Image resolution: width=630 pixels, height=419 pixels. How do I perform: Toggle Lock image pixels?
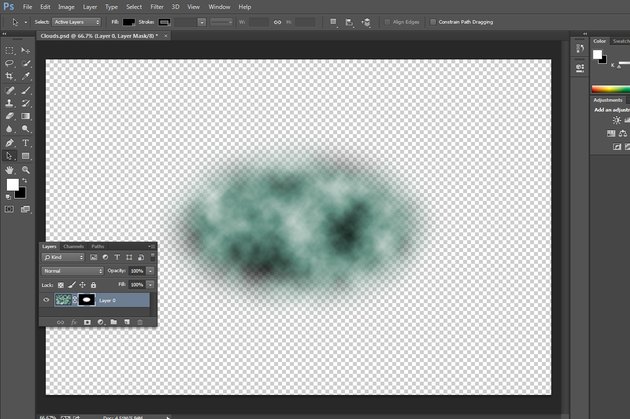coord(72,285)
